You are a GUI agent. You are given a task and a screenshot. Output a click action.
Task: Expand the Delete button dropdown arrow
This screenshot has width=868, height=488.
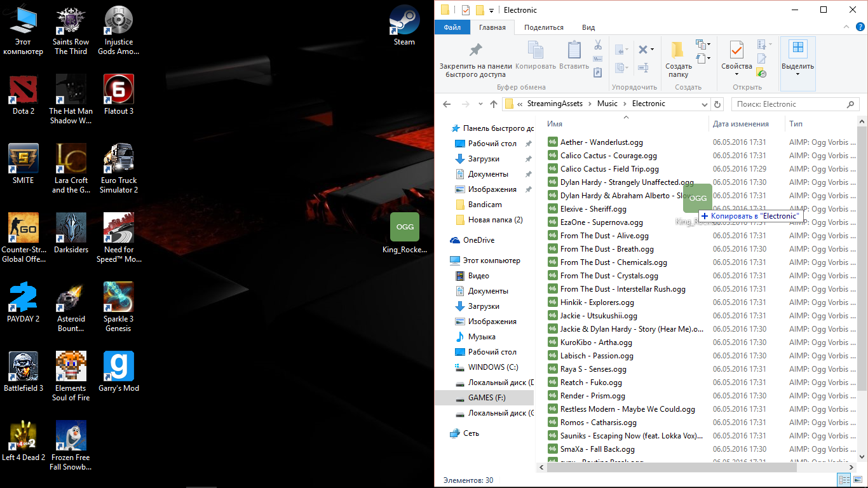click(652, 49)
